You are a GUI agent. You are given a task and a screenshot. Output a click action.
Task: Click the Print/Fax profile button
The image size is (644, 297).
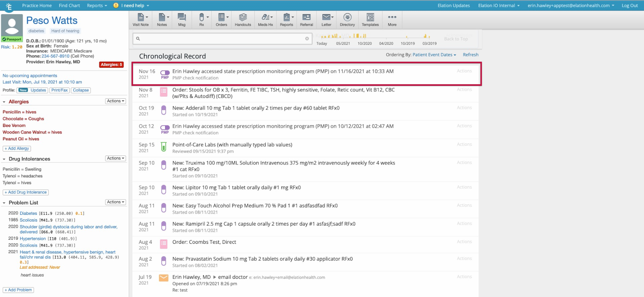(60, 90)
